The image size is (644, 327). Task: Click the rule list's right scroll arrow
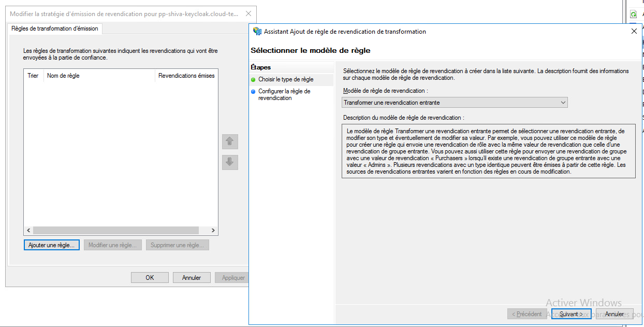tap(213, 231)
